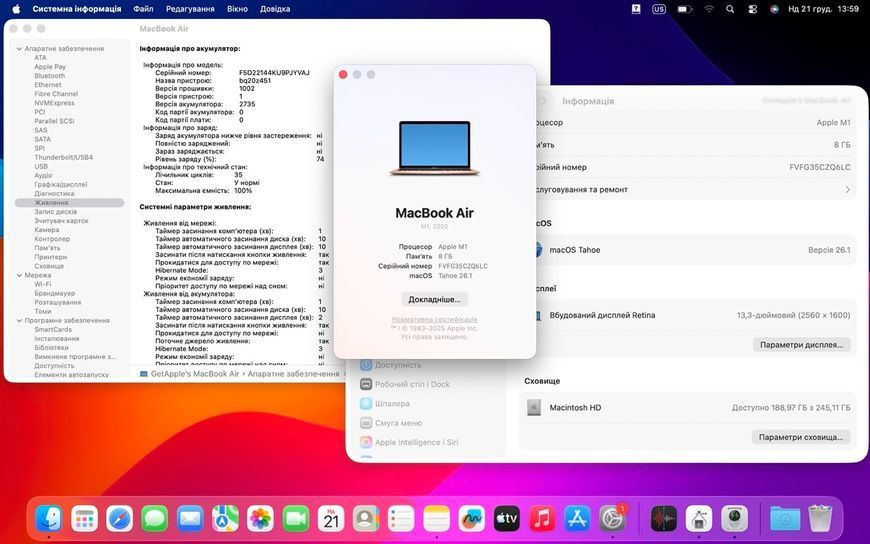
Task: Click macOS Tahoe row in Settings
Action: coord(692,250)
